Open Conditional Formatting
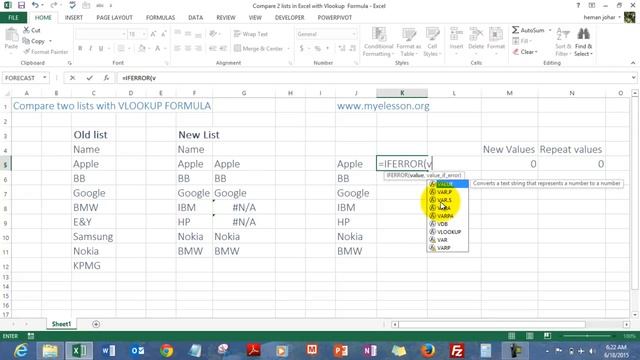 coord(378,42)
